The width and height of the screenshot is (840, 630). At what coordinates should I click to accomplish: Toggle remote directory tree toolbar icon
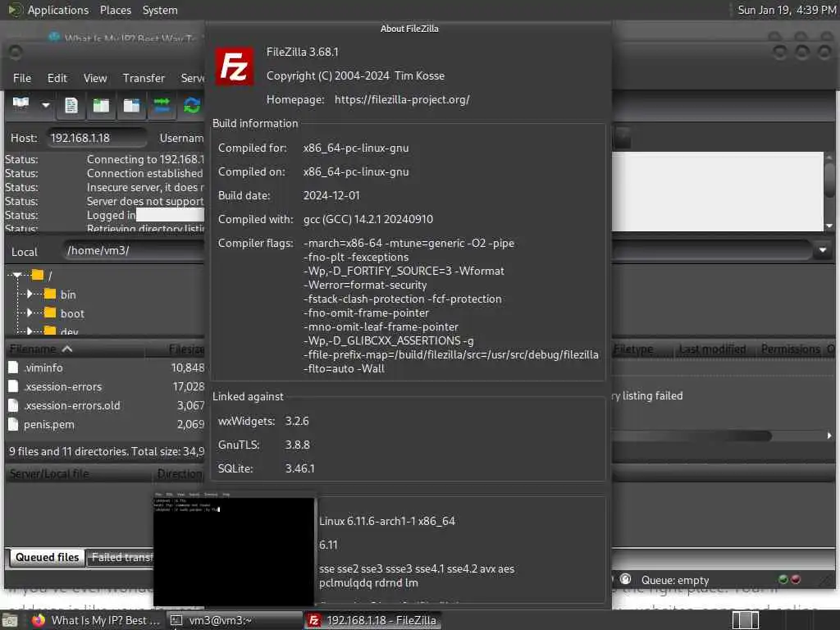pos(131,105)
